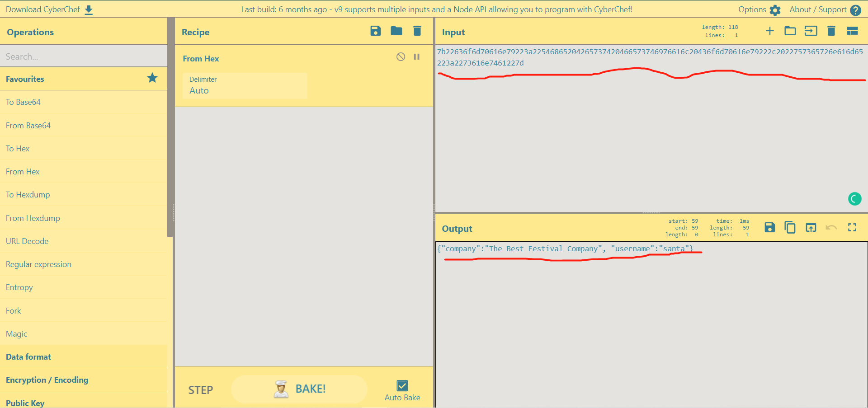Save the current recipe
Image resolution: width=868 pixels, height=408 pixels.
[375, 31]
